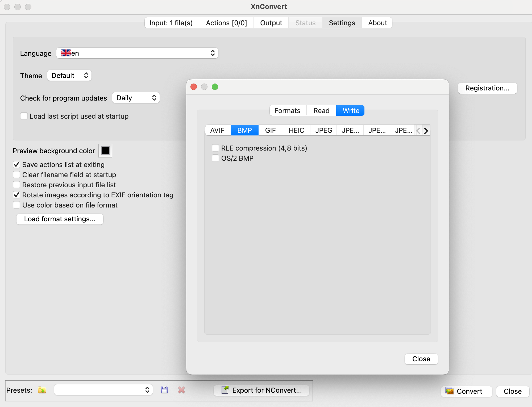
Task: Click Registration... button
Action: tap(487, 88)
